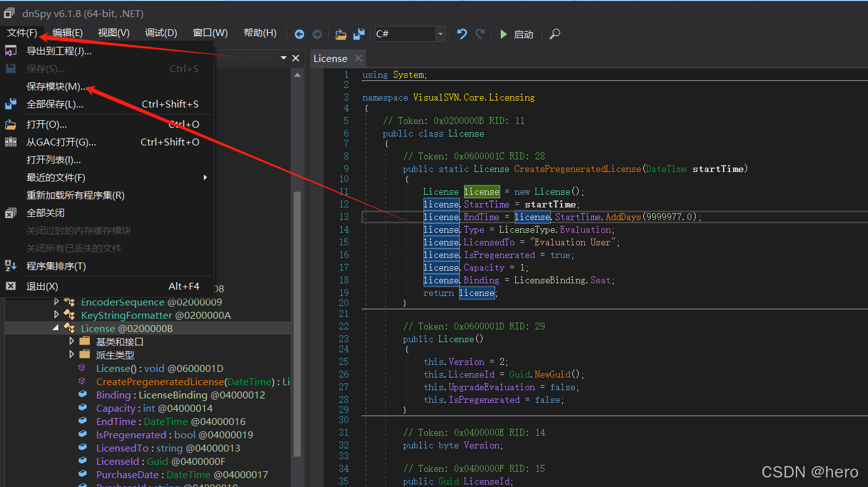Click the tree panel vertical scrollbar
The image size is (868, 487).
(x=296, y=323)
